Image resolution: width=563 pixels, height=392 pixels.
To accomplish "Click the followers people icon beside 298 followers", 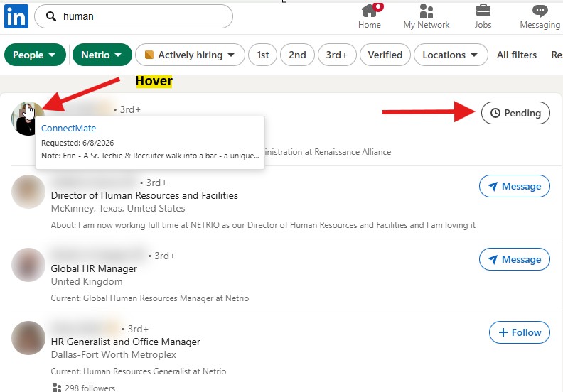I will (57, 388).
